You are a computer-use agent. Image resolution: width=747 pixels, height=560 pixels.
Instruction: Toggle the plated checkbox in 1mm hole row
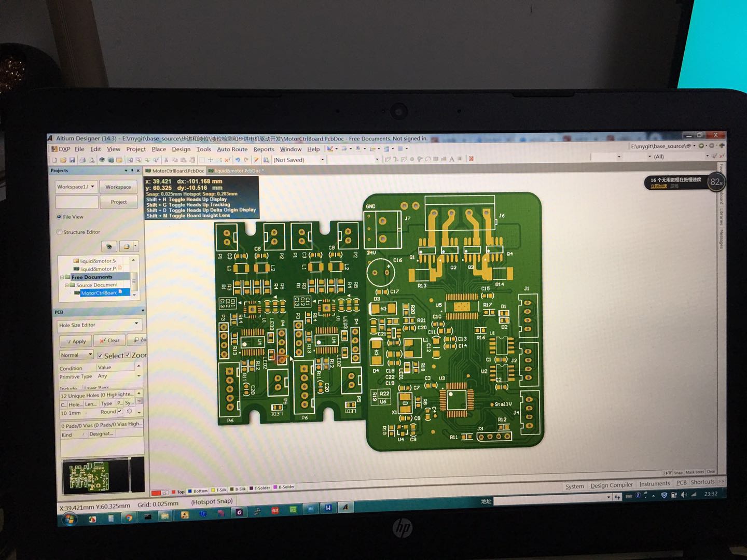coord(120,412)
